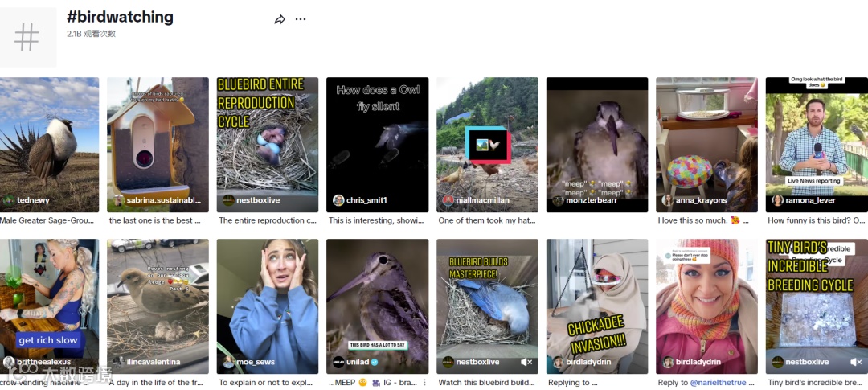Click chris_smit1 profile avatar
The width and height of the screenshot is (868, 390).
point(338,200)
